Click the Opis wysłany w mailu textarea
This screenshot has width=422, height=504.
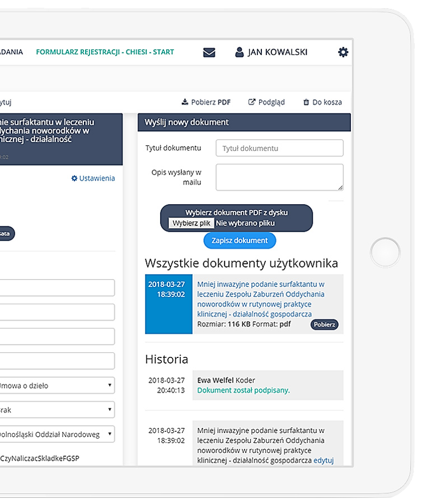pyautogui.click(x=279, y=177)
